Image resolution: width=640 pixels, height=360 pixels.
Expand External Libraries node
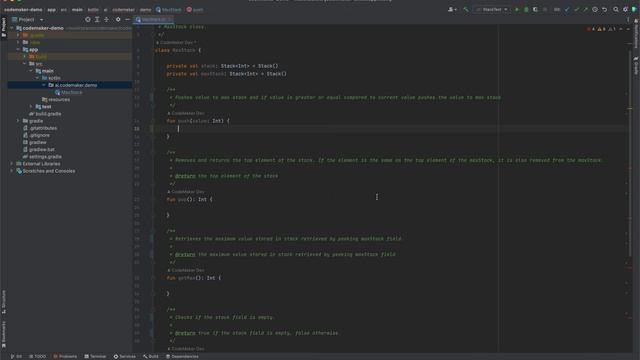(x=12, y=164)
